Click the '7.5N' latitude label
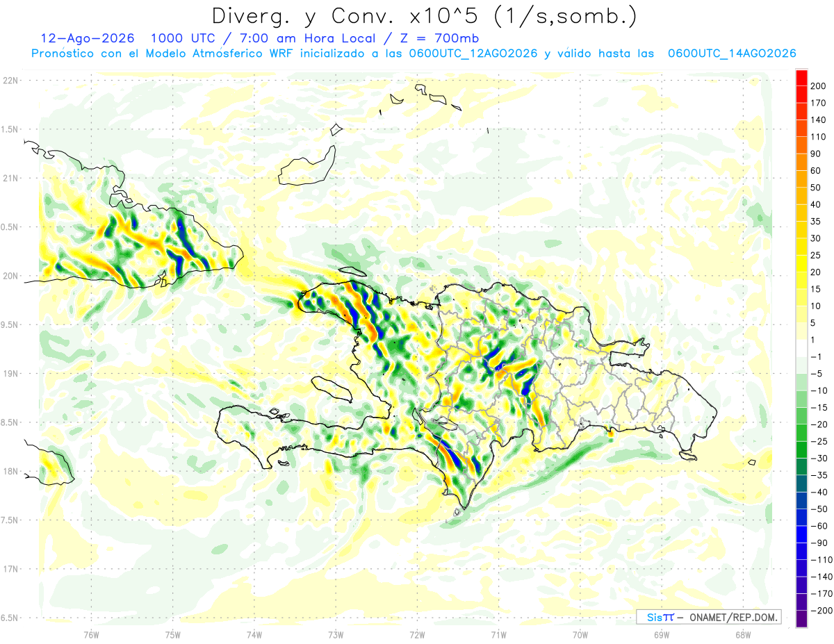Screen dimensions: 834x644 click(10, 520)
